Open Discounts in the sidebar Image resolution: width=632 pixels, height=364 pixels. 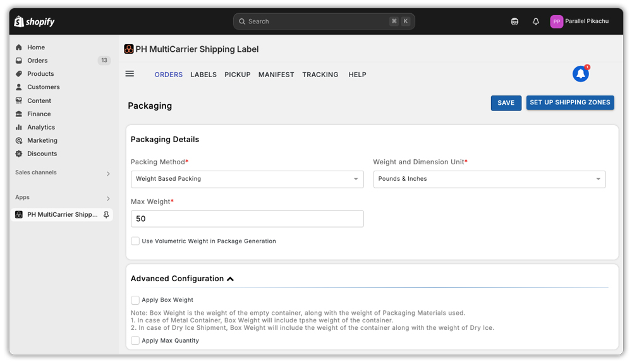click(x=42, y=154)
